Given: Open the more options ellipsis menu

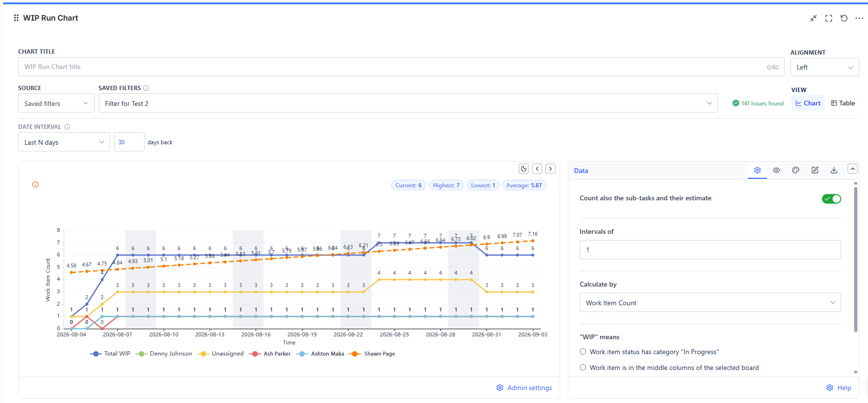Looking at the screenshot, I should point(859,18).
